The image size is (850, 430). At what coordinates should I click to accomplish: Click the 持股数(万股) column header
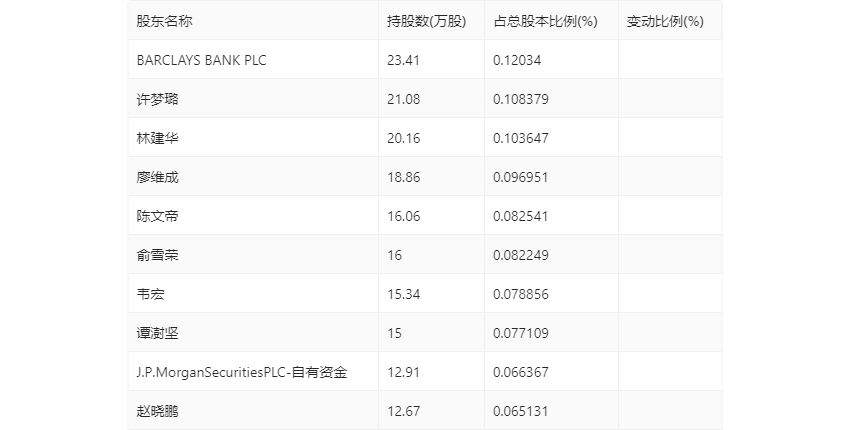click(427, 21)
